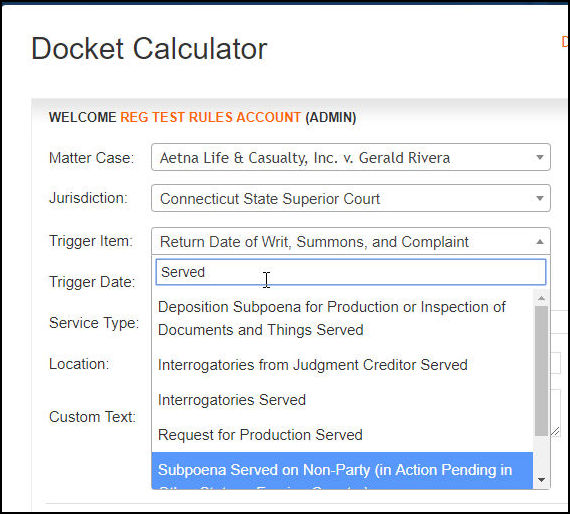The image size is (570, 514).
Task: Click the Trigger Item label
Action: click(91, 241)
